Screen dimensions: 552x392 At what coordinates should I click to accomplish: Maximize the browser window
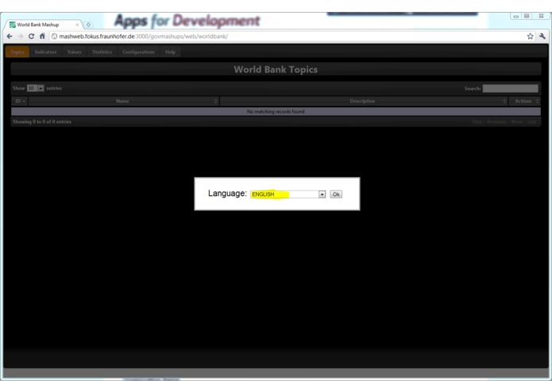pyautogui.click(x=527, y=16)
